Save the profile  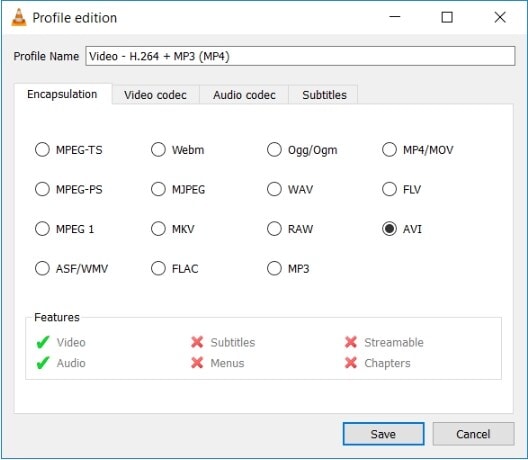tap(384, 434)
